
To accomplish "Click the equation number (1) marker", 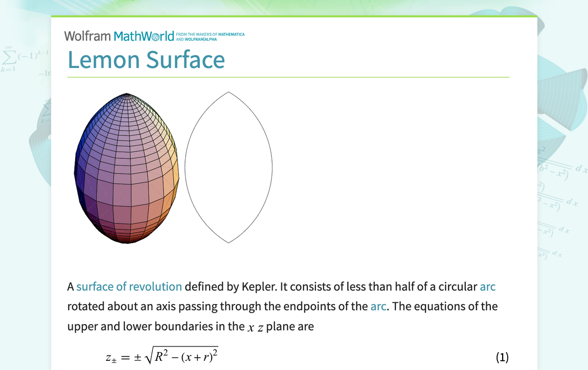I will click(x=502, y=357).
